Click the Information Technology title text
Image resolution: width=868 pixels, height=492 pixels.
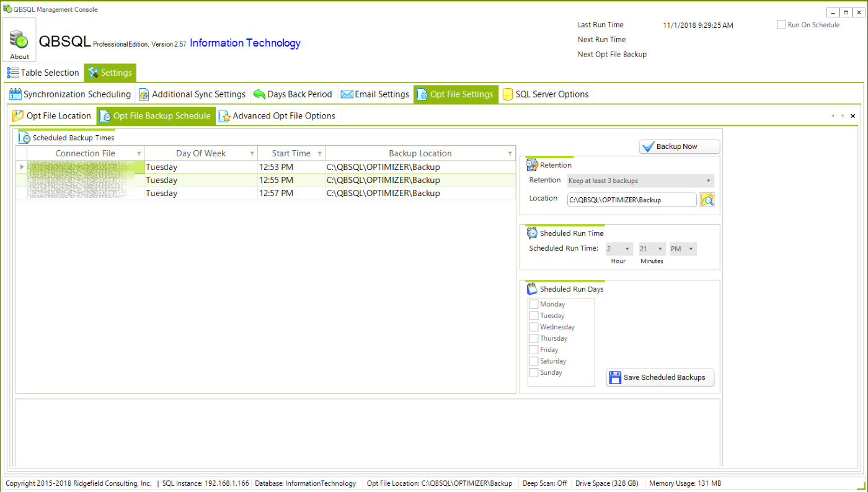[245, 43]
